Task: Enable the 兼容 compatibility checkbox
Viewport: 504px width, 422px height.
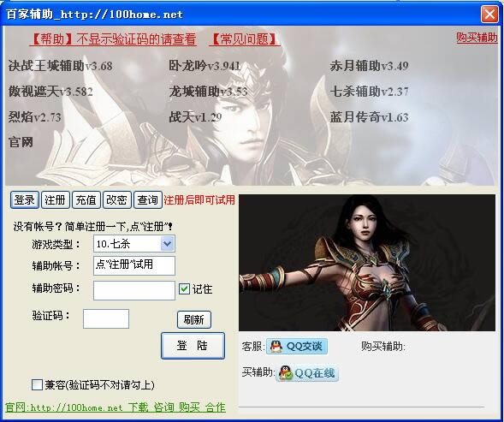Action: [37, 384]
